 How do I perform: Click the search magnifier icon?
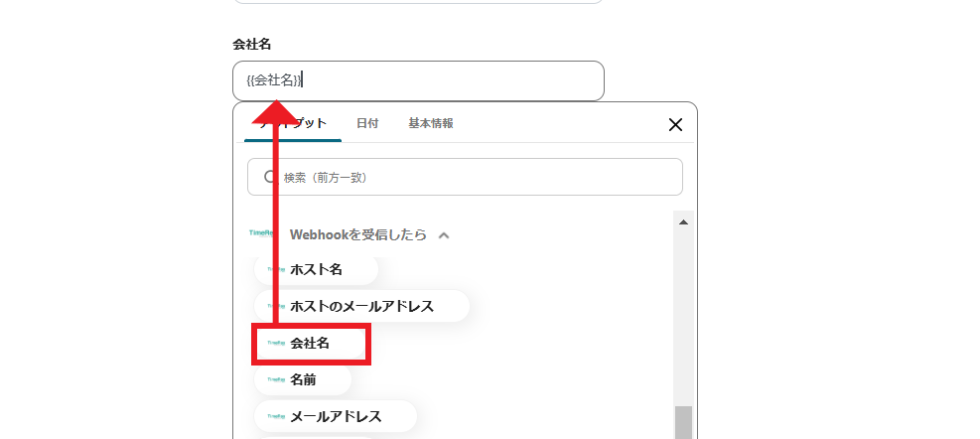(270, 177)
